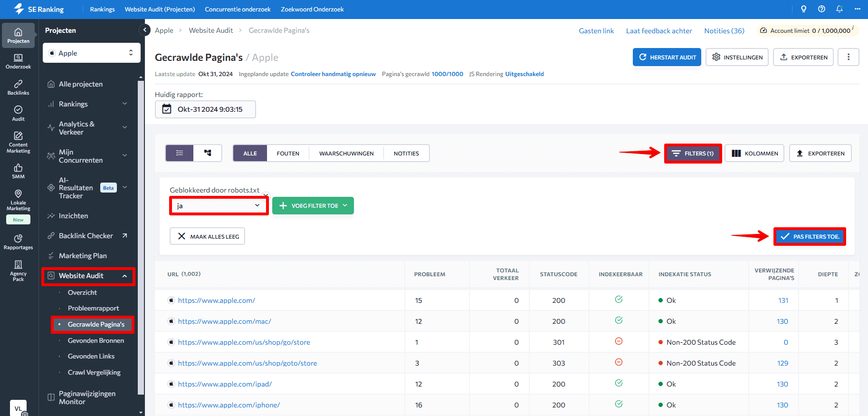Screen dimensions: 868x416
Task: Open Audit section icon
Action: point(18,113)
